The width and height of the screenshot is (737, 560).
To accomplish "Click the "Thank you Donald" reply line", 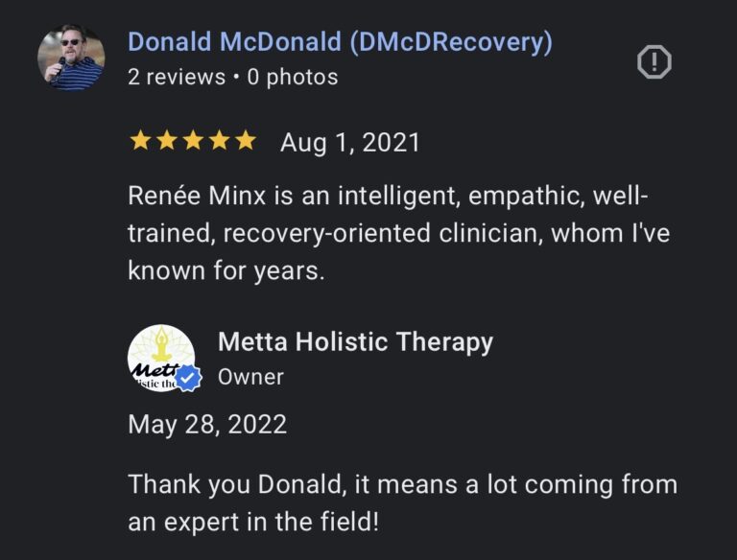I will coord(402,484).
